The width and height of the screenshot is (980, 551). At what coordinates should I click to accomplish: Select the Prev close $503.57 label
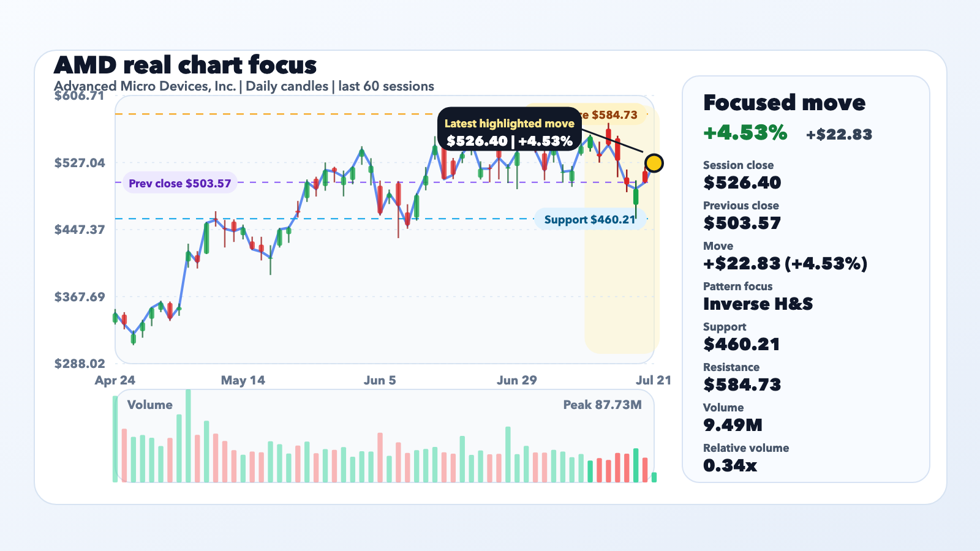tap(180, 183)
